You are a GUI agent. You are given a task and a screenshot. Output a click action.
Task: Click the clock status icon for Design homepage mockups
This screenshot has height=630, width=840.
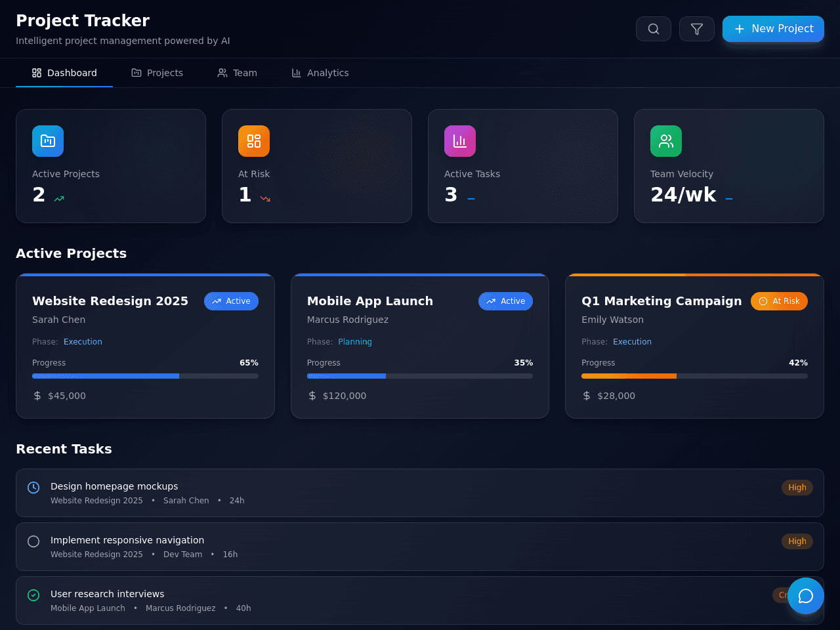pyautogui.click(x=33, y=488)
